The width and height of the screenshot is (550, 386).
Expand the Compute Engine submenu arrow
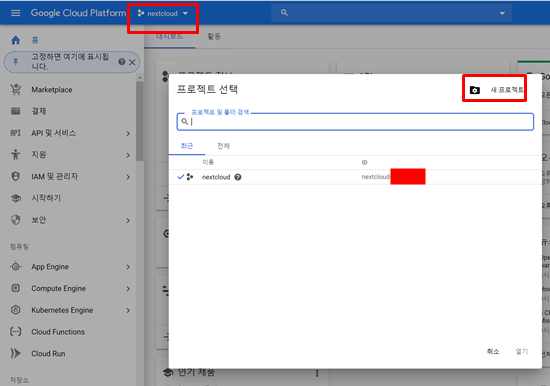click(128, 289)
